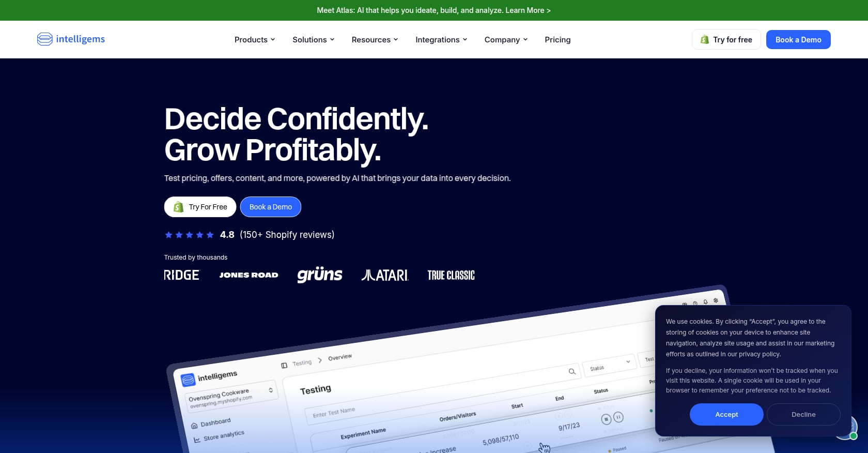The image size is (868, 453).
Task: Open the Company menu
Action: (506, 40)
